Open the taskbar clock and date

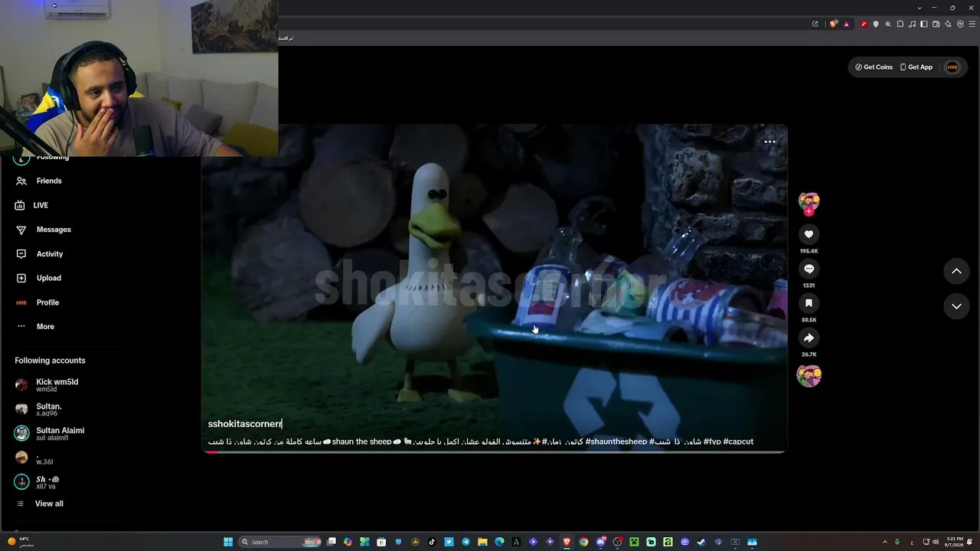[x=954, y=542]
